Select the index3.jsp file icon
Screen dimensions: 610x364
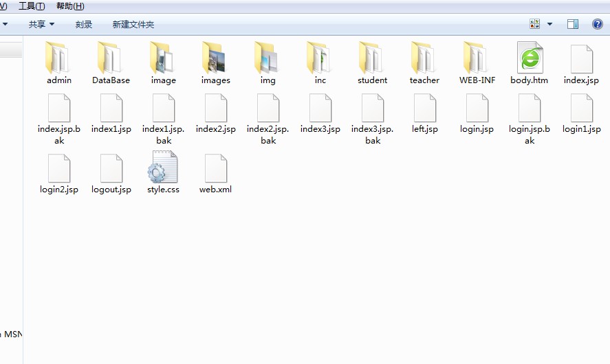(x=320, y=108)
